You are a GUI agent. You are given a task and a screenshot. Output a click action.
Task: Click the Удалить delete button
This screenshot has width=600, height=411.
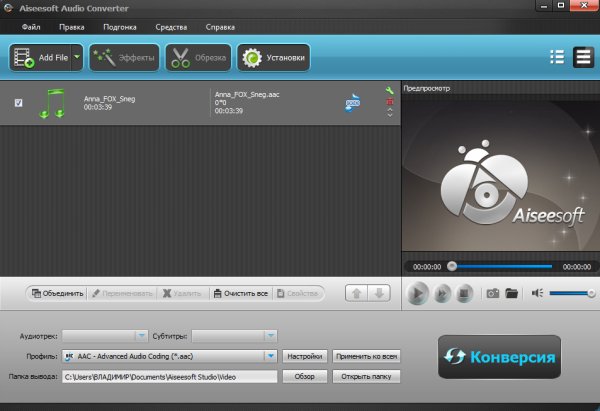tap(182, 294)
